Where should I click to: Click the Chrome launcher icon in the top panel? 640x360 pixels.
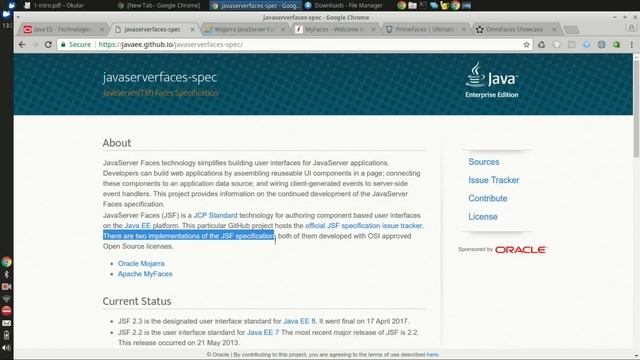(x=402, y=5)
